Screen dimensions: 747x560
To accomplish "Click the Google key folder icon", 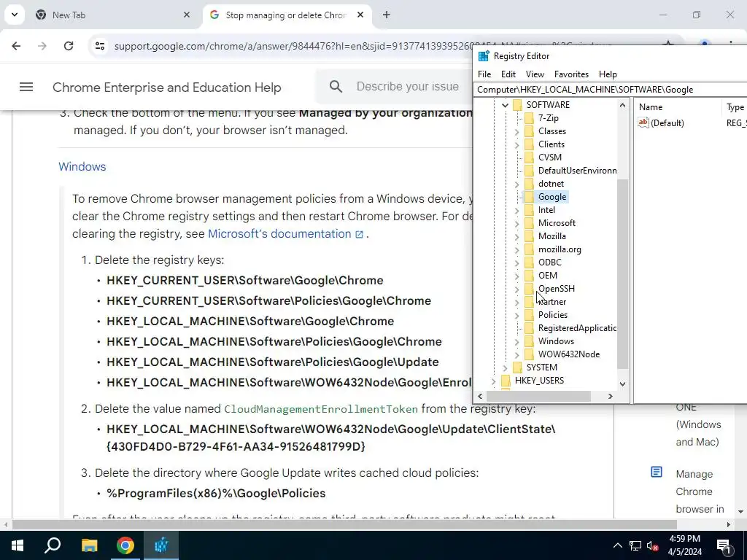I will click(530, 197).
